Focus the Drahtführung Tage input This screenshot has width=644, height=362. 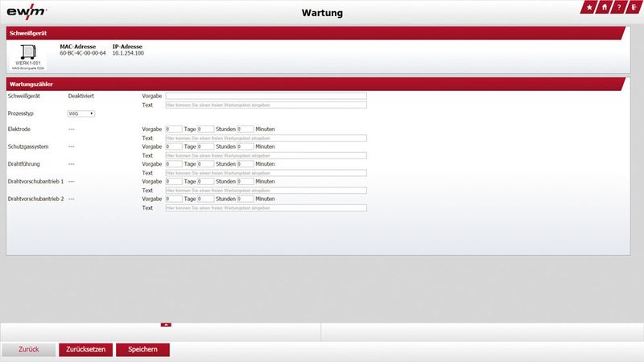tap(174, 164)
